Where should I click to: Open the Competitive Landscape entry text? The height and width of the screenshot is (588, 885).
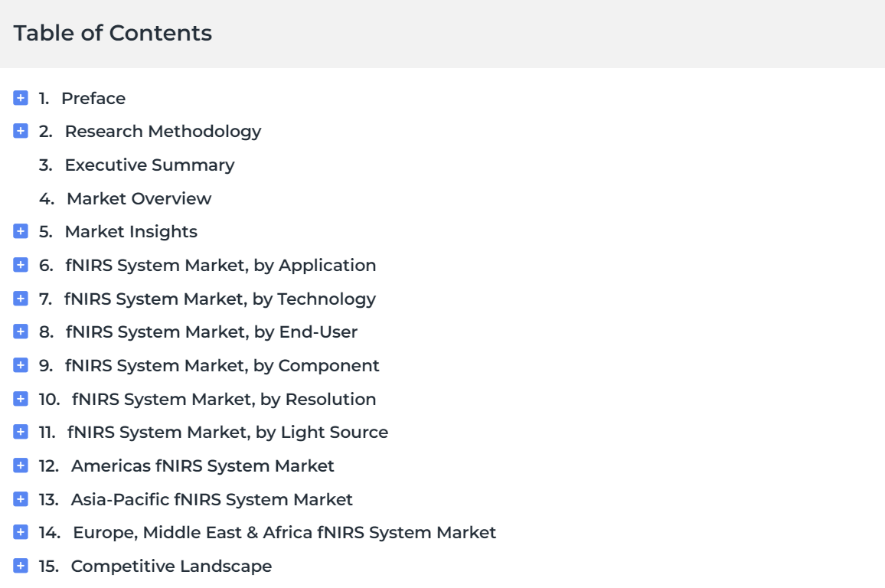pyautogui.click(x=171, y=566)
